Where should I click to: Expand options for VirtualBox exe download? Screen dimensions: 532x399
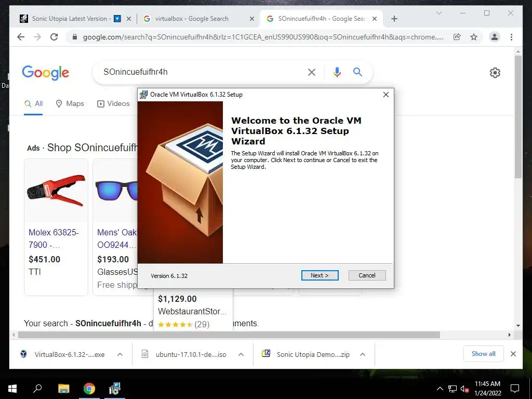tap(120, 354)
